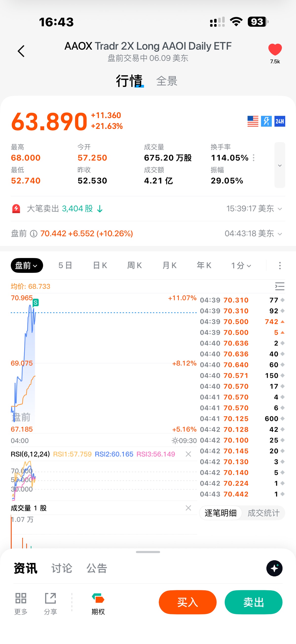Select the 年K chart tab

(204, 265)
